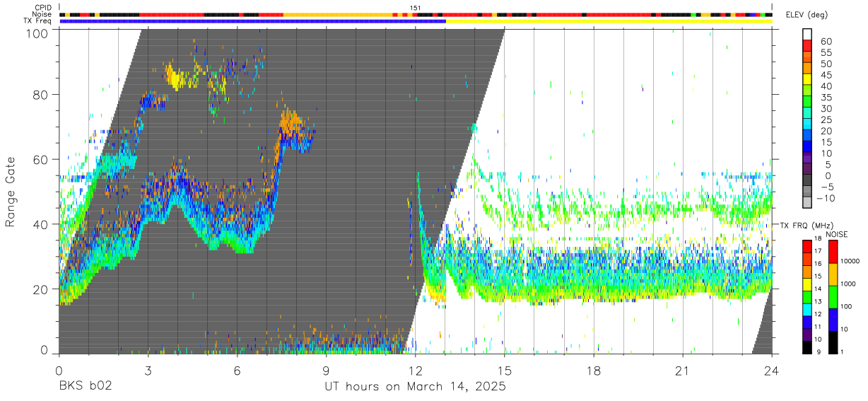Click the '45' label on ELEV legend
The image size is (868, 401).
pyautogui.click(x=826, y=75)
